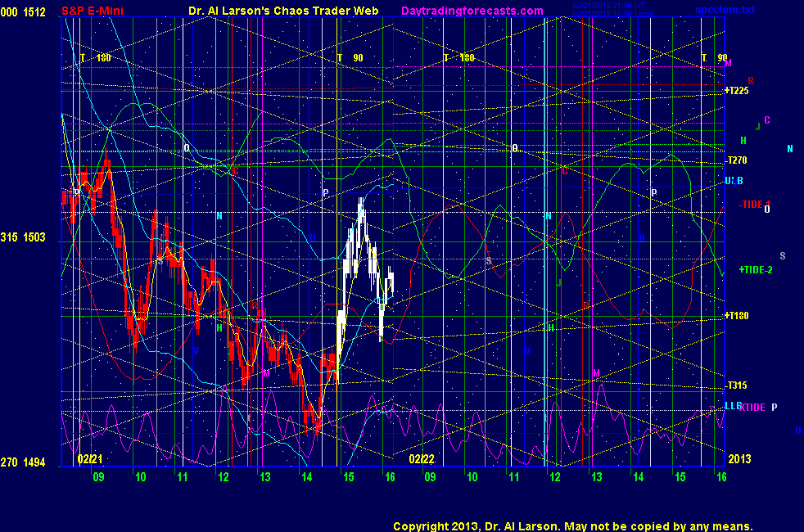The image size is (804, 532).
Task: Open the Daytradingforecasts.com link text
Action: tap(472, 11)
